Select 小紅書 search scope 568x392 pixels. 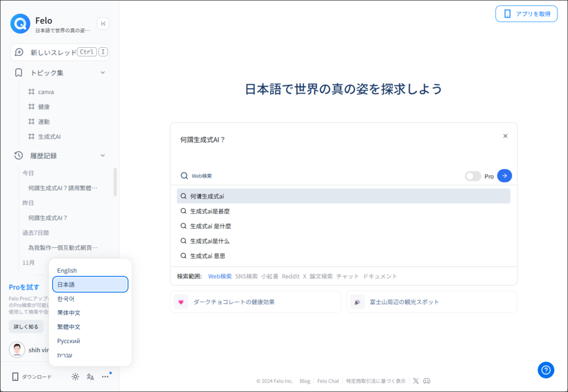tap(270, 276)
